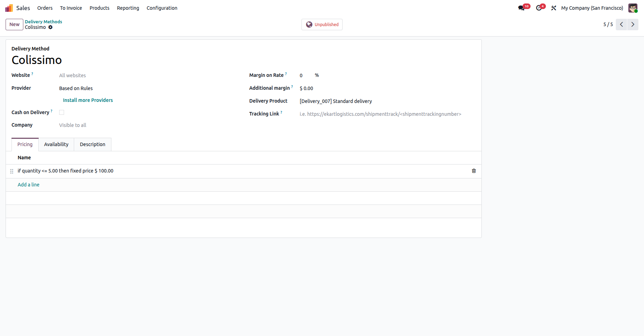Viewport: 644px width, 336px height.
Task: Open the Orders menu
Action: click(x=45, y=8)
